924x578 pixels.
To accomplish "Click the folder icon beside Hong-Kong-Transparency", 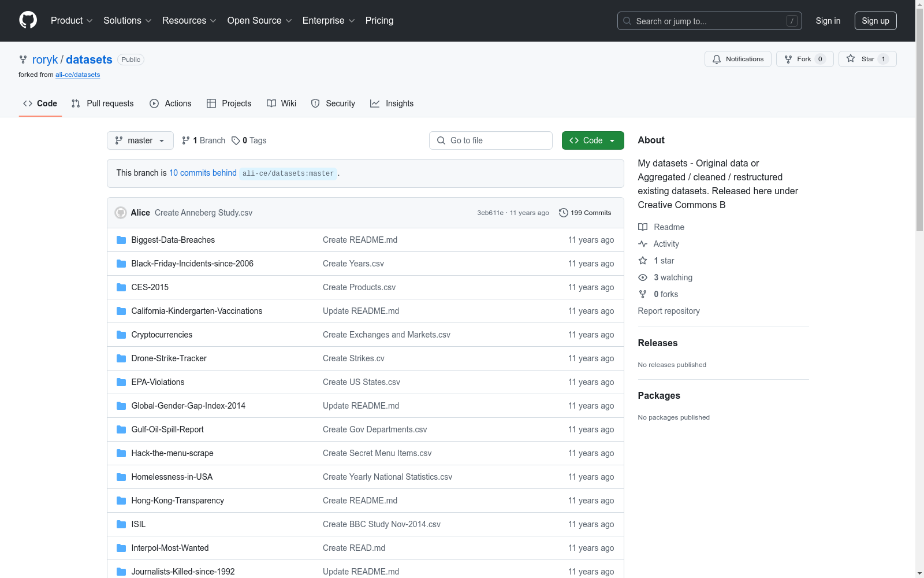I will point(121,501).
